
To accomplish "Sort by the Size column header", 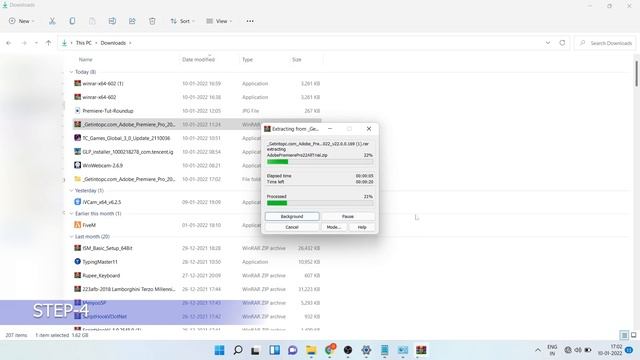I will tap(297, 60).
